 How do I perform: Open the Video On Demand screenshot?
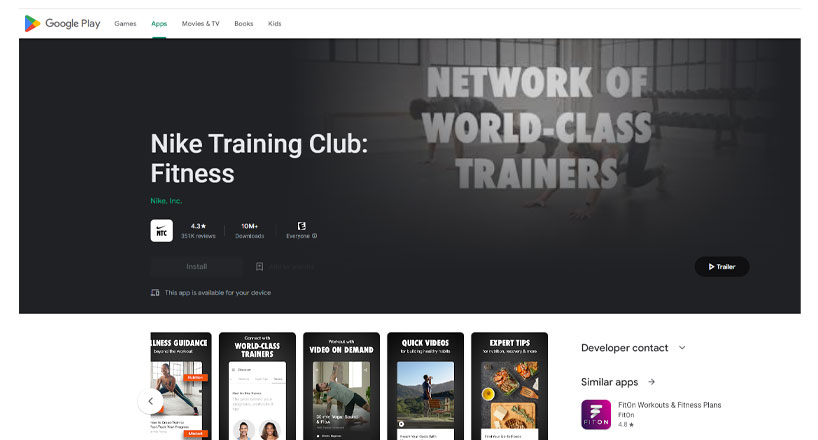(341, 386)
